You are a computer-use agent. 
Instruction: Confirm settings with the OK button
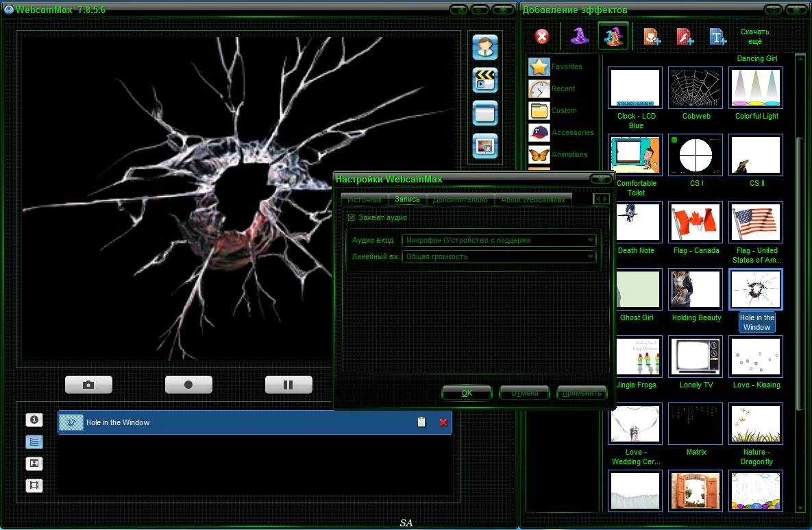pyautogui.click(x=467, y=394)
